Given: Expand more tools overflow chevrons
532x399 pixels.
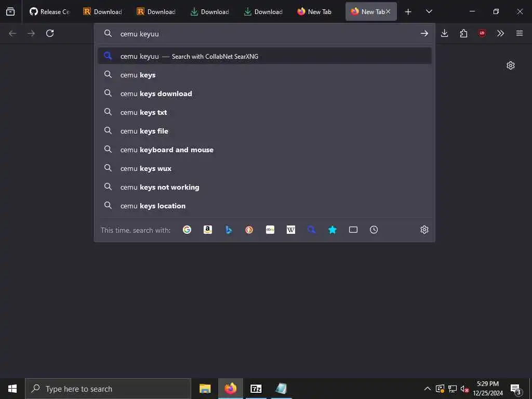Looking at the screenshot, I should click(500, 33).
